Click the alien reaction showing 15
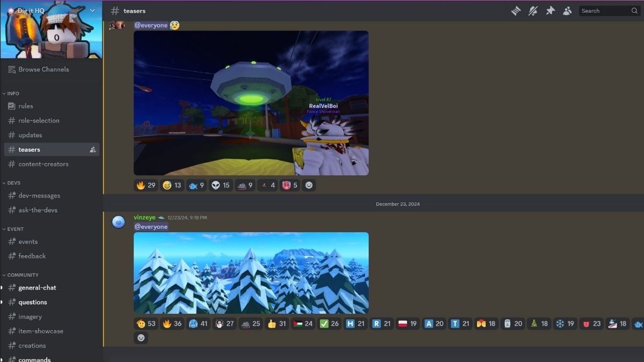This screenshot has width=644, height=362. (220, 185)
